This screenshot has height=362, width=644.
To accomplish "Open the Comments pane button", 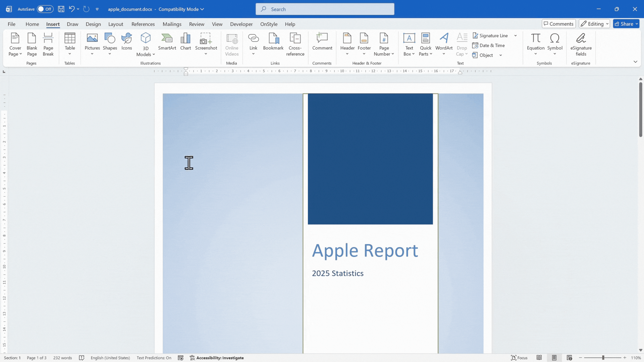I will click(x=558, y=24).
